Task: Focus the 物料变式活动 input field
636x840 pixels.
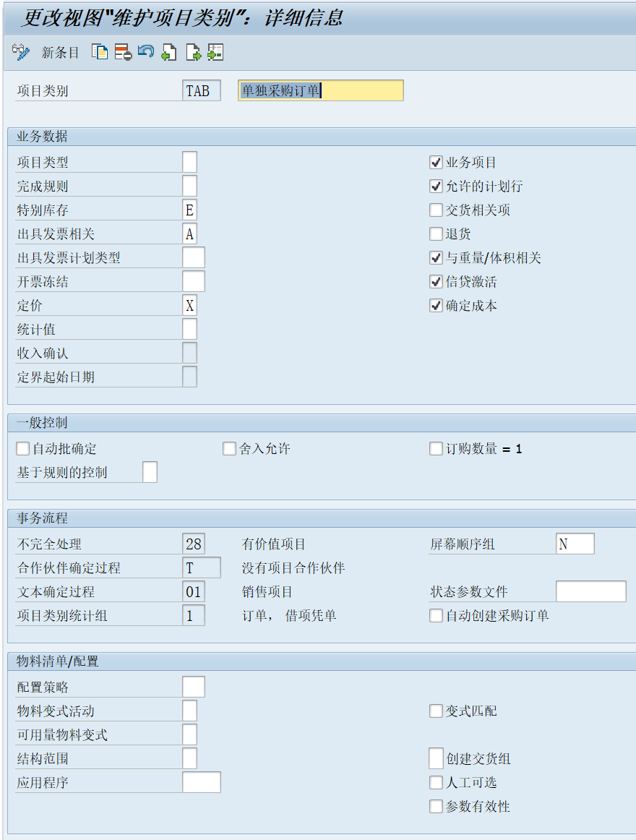Action: pos(189,711)
